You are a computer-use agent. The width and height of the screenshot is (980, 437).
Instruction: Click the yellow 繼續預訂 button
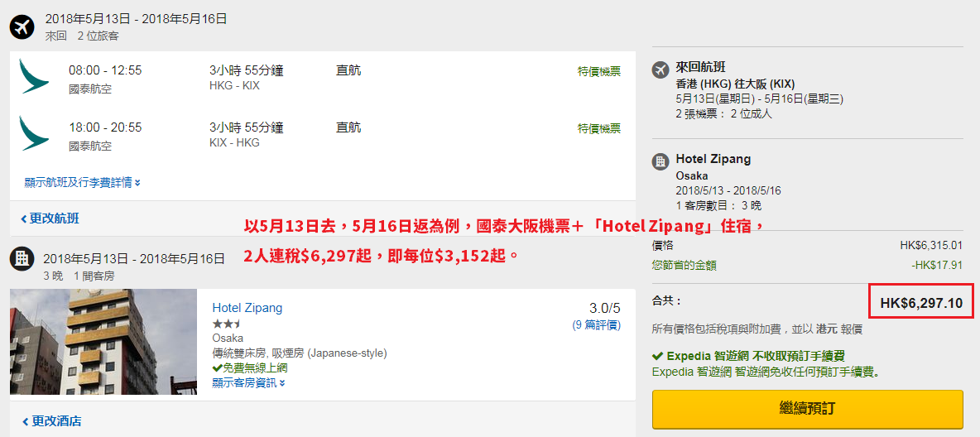coord(808,409)
